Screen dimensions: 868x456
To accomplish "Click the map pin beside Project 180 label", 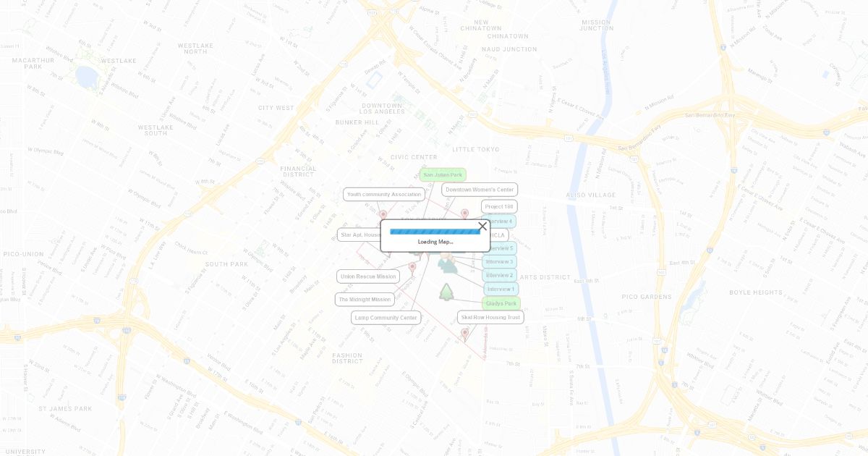I will (464, 214).
